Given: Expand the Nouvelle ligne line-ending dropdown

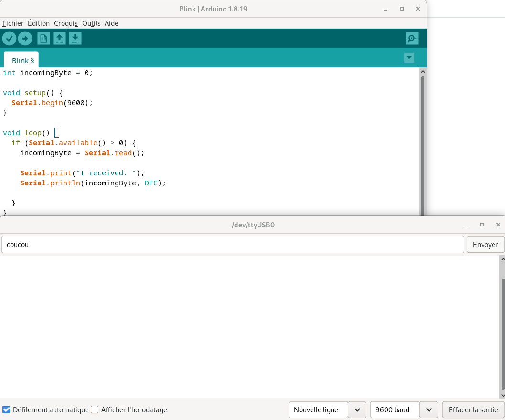Looking at the screenshot, I should click(357, 410).
